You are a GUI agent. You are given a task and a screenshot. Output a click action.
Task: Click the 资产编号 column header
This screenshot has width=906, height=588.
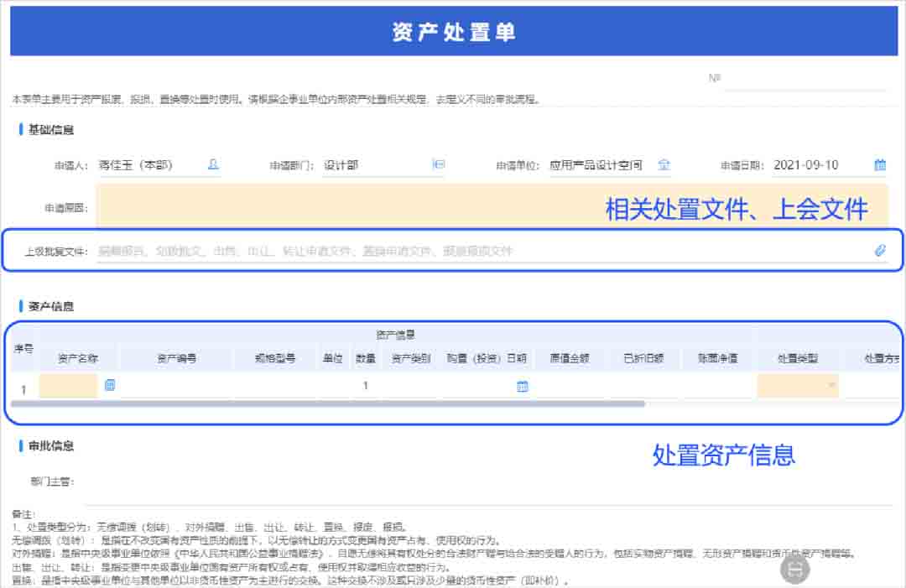(x=176, y=358)
